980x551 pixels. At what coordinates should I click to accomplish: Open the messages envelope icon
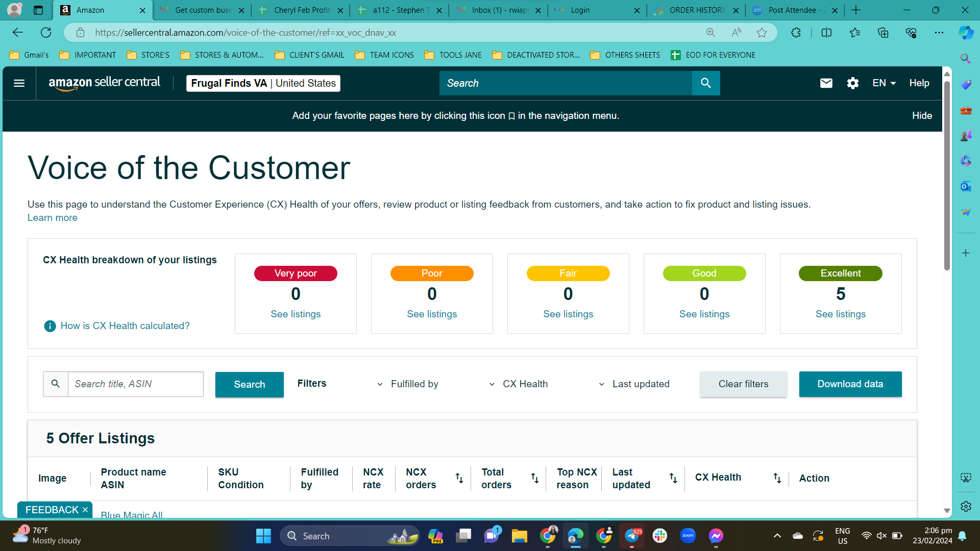pyautogui.click(x=826, y=83)
